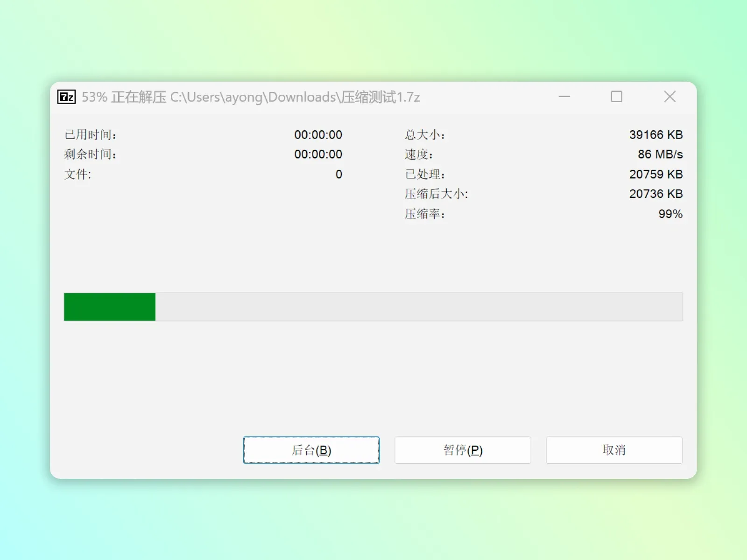Click the 已处理 label
The width and height of the screenshot is (747, 560).
[425, 175]
